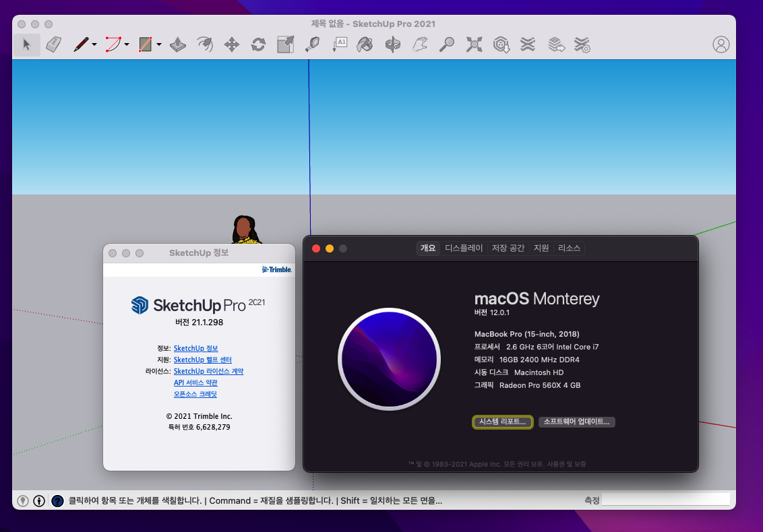Select the Orbit tool
Image resolution: width=763 pixels, height=532 pixels.
point(393,44)
